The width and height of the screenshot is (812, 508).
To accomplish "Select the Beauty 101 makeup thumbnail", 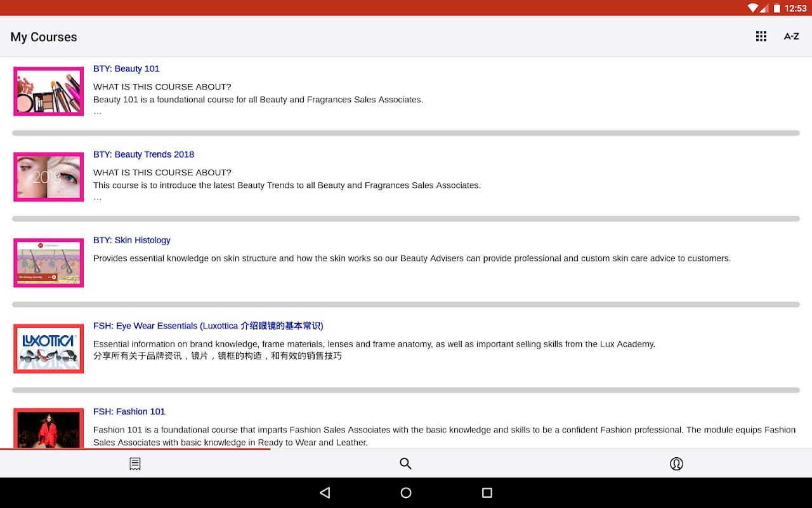I will (49, 91).
